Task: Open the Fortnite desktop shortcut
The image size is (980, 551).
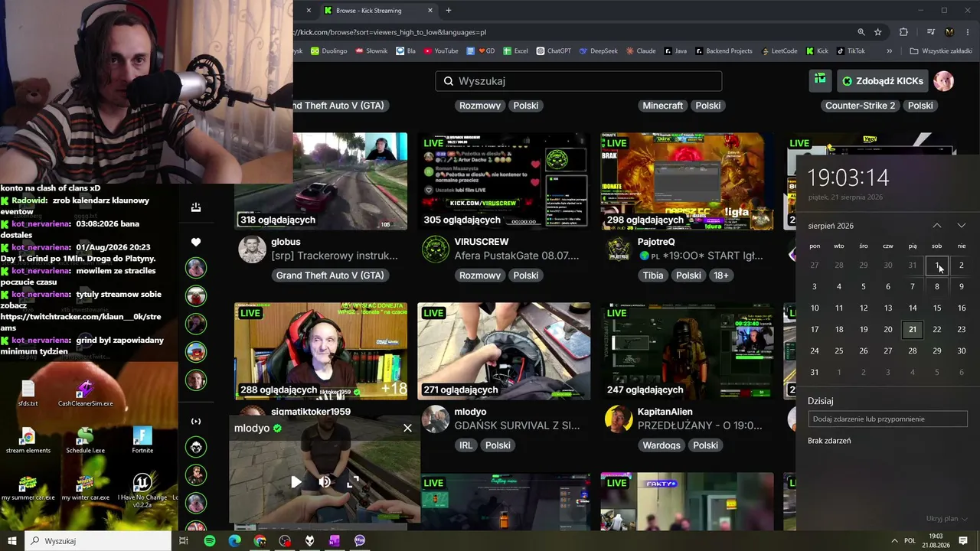Action: [142, 440]
